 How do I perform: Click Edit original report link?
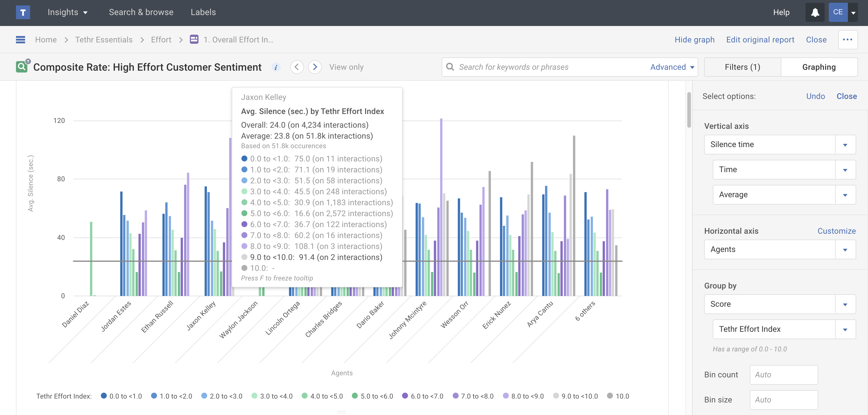760,40
